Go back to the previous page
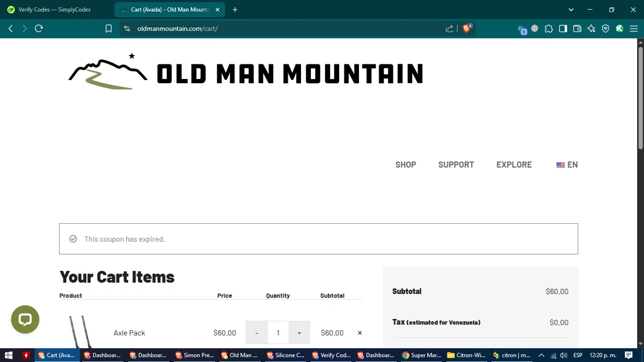 11,28
